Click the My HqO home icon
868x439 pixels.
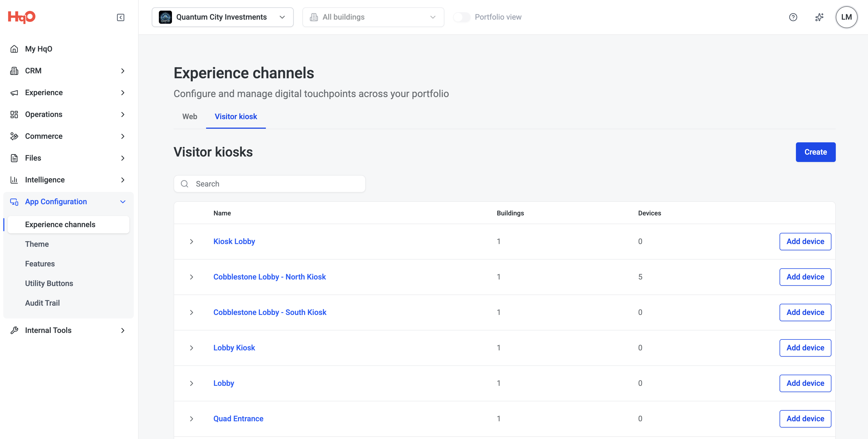[x=14, y=49]
